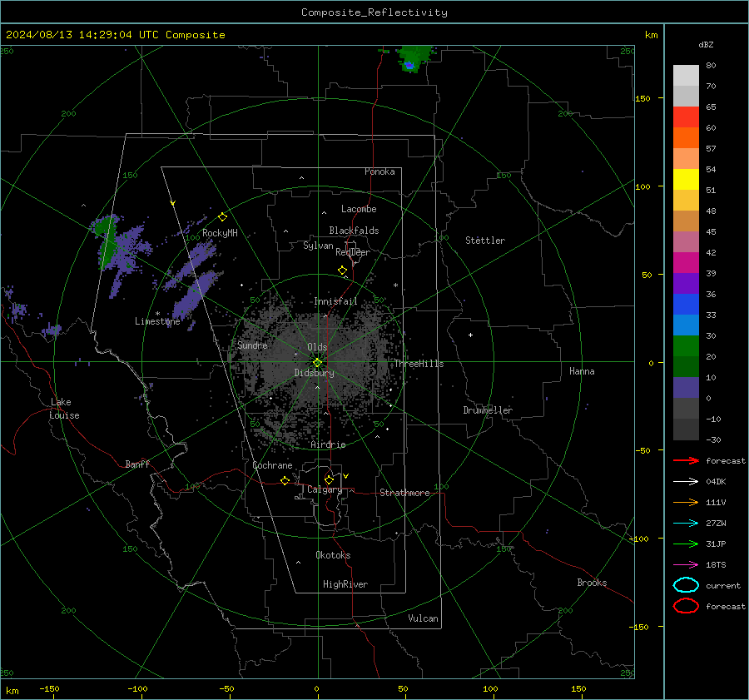Click the yellow diamond marker above Calgary
The width and height of the screenshot is (749, 700).
329,479
